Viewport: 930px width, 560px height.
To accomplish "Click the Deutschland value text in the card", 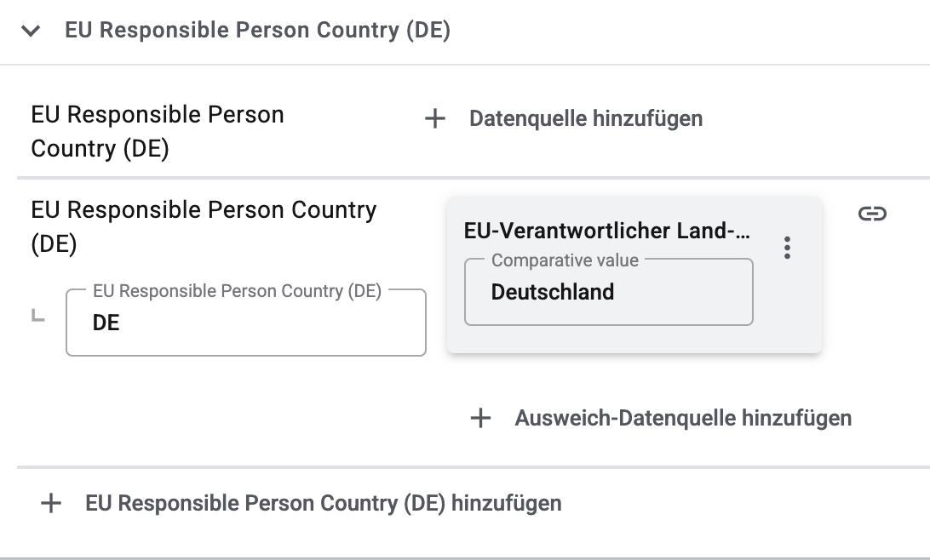I will [553, 292].
